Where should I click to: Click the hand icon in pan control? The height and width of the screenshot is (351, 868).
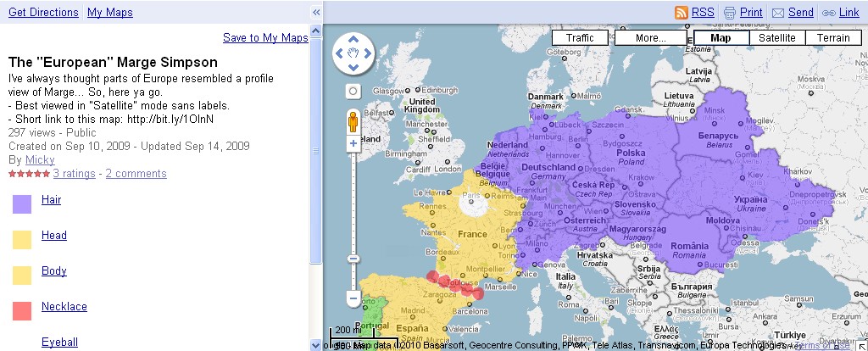[353, 53]
